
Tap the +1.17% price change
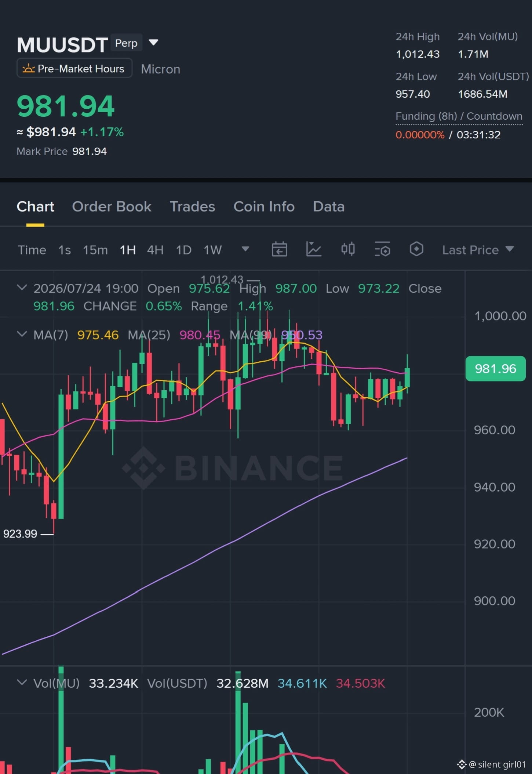click(x=102, y=132)
